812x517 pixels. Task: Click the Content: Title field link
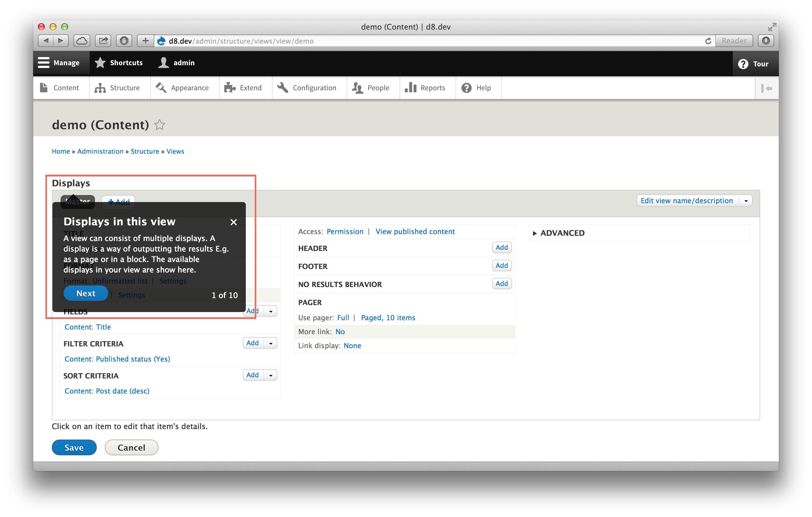pos(88,327)
